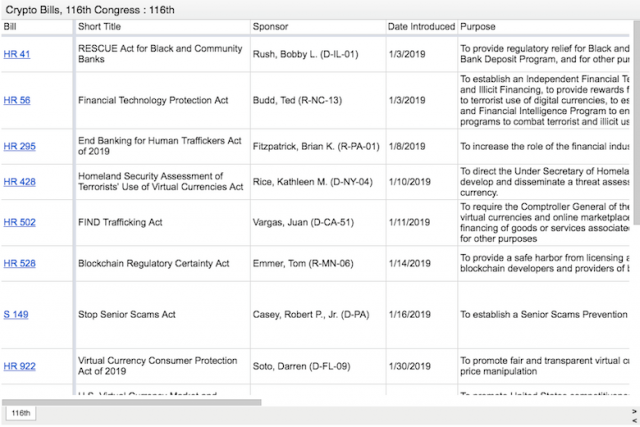Select the date 1/30/2019
The width and height of the screenshot is (640, 427).
422,366
